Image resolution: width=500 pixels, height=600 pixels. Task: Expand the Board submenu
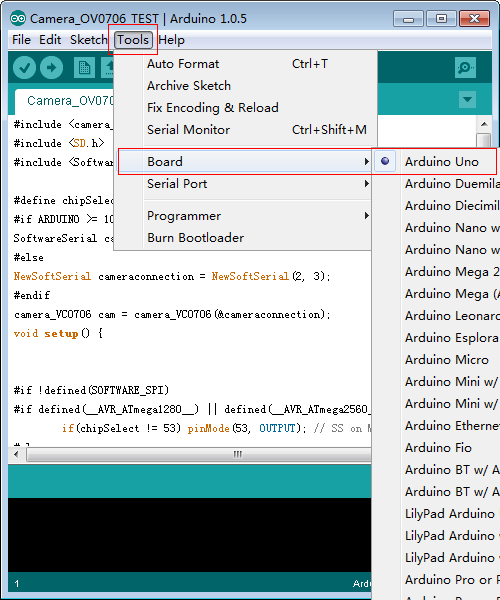pos(245,161)
